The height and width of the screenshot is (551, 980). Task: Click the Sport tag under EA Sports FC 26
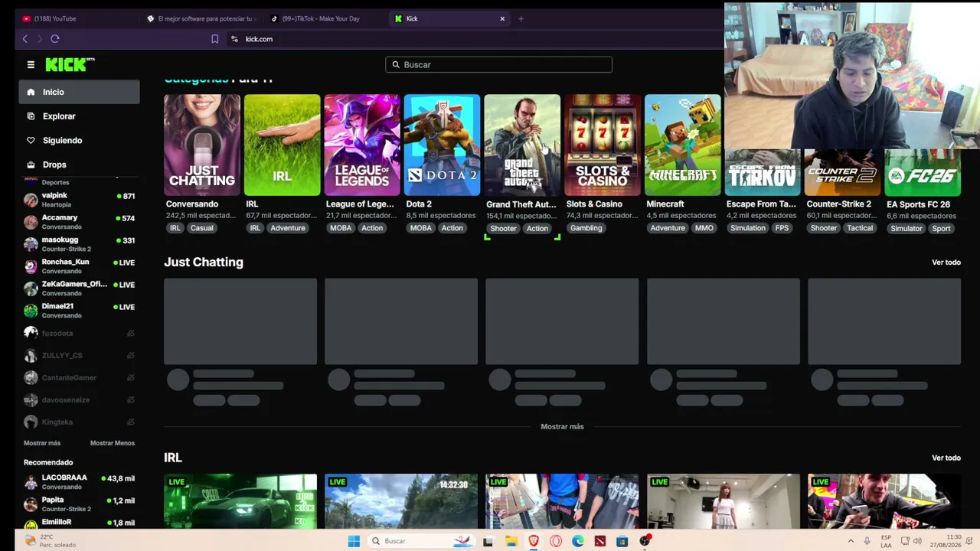pyautogui.click(x=941, y=228)
